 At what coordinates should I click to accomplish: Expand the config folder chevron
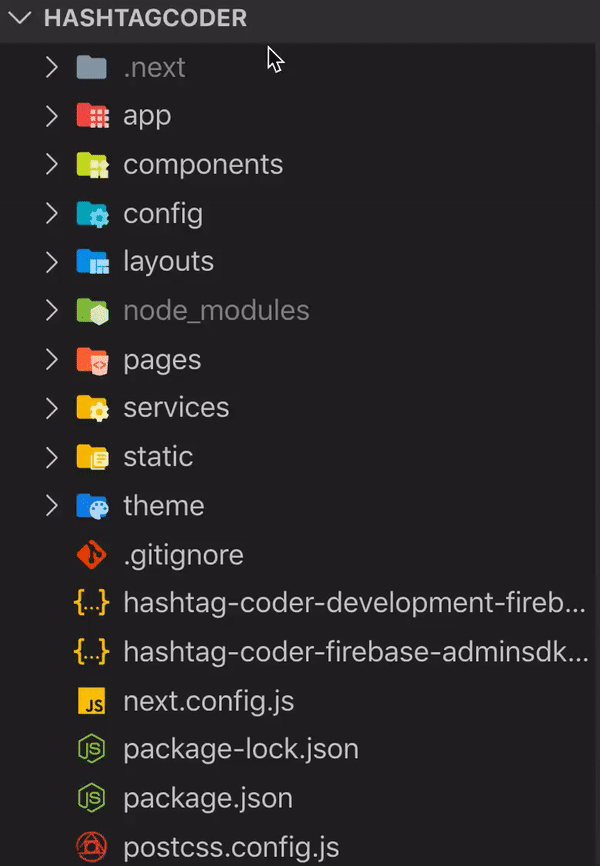click(52, 213)
